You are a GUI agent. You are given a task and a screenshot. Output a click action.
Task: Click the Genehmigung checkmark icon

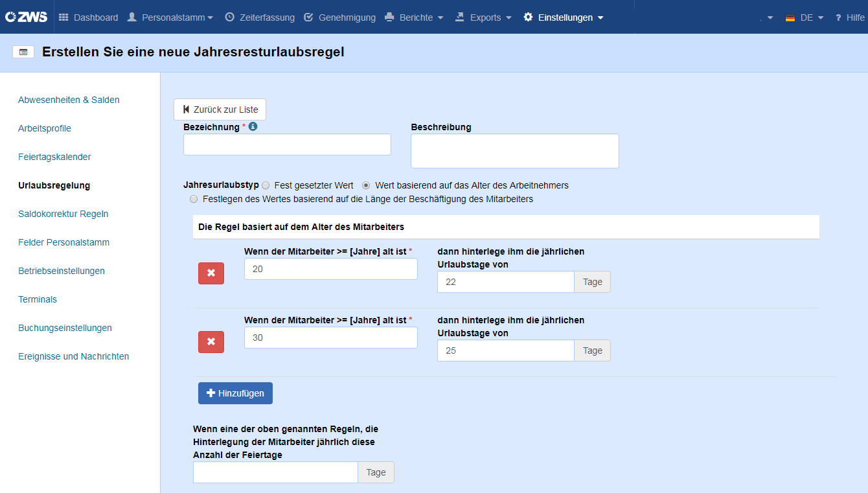coord(308,17)
